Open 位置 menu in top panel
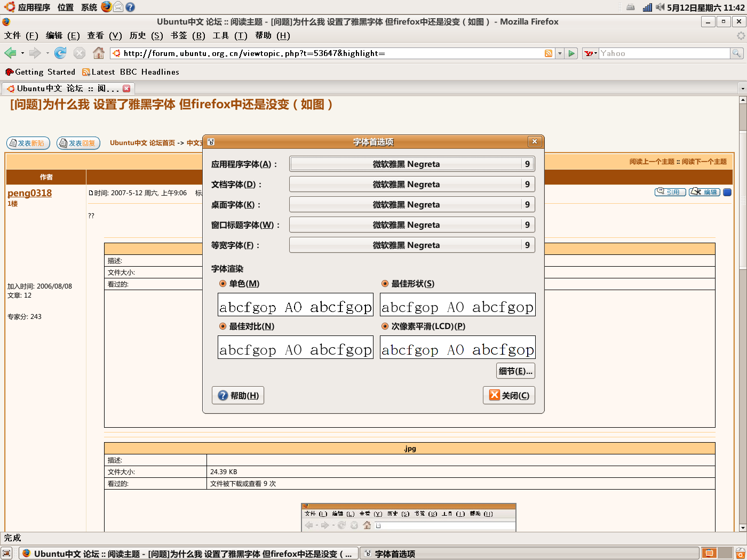The height and width of the screenshot is (560, 747). (x=66, y=7)
